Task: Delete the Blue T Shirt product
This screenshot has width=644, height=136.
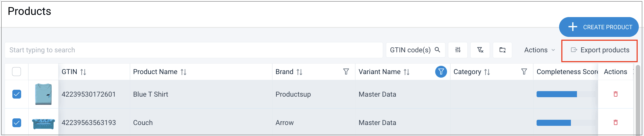Action: click(x=615, y=94)
